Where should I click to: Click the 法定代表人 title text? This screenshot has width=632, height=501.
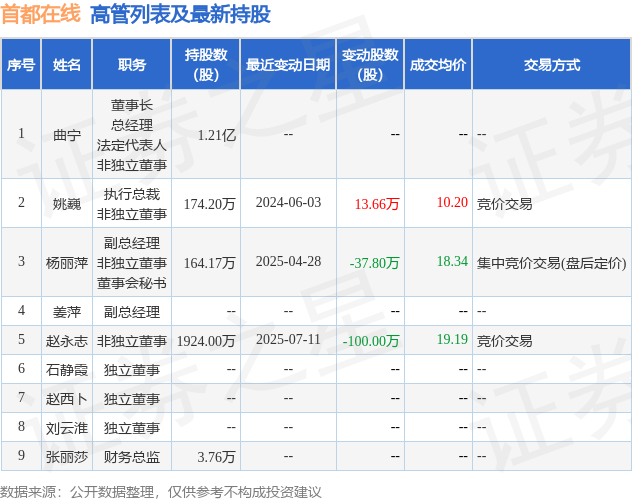tap(132, 145)
